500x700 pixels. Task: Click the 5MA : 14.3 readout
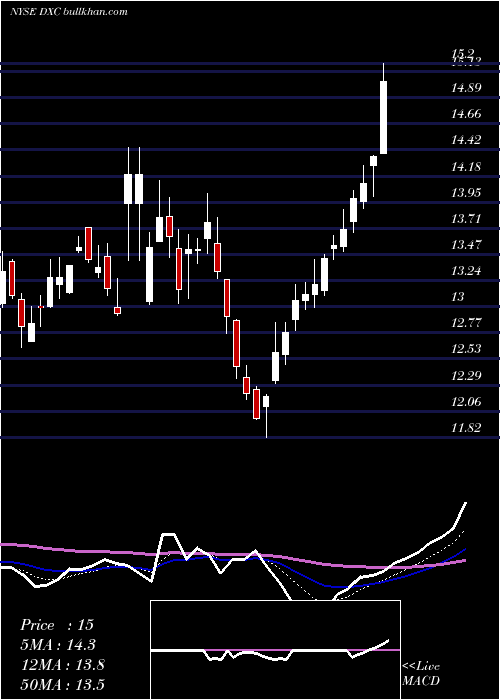tap(58, 645)
